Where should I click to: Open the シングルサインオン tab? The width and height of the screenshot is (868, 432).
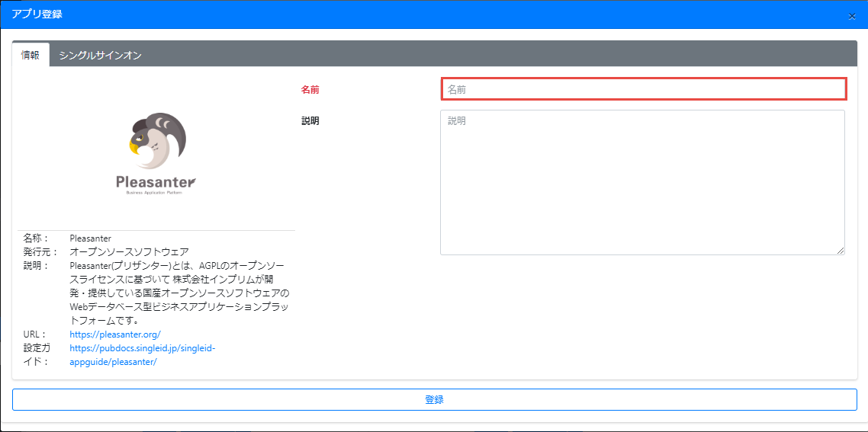pos(100,55)
